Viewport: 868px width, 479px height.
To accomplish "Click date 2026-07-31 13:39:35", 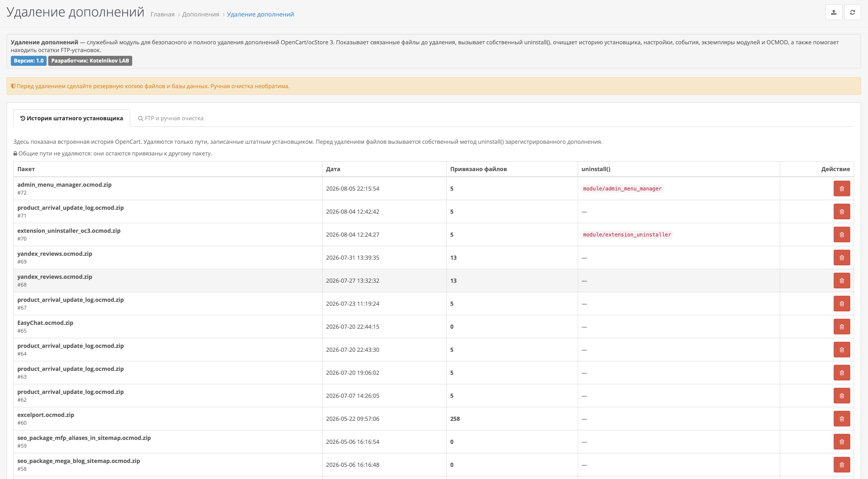I will click(352, 258).
